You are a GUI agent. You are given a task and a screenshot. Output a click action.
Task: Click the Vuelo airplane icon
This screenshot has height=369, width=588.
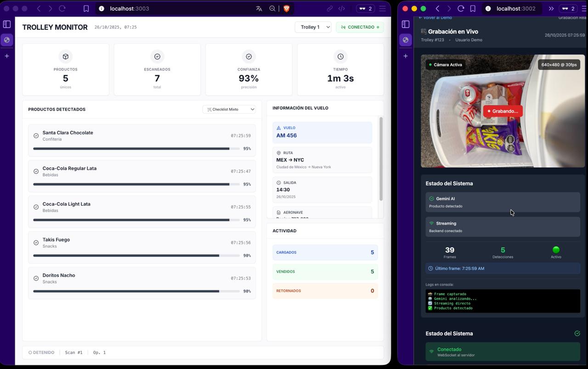(x=278, y=128)
